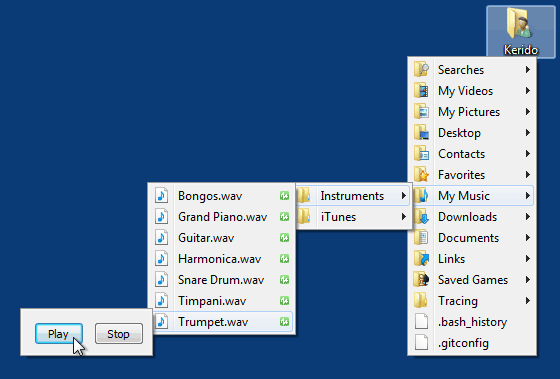The width and height of the screenshot is (560, 379).
Task: Click the Instruments folder icon
Action: click(x=304, y=196)
